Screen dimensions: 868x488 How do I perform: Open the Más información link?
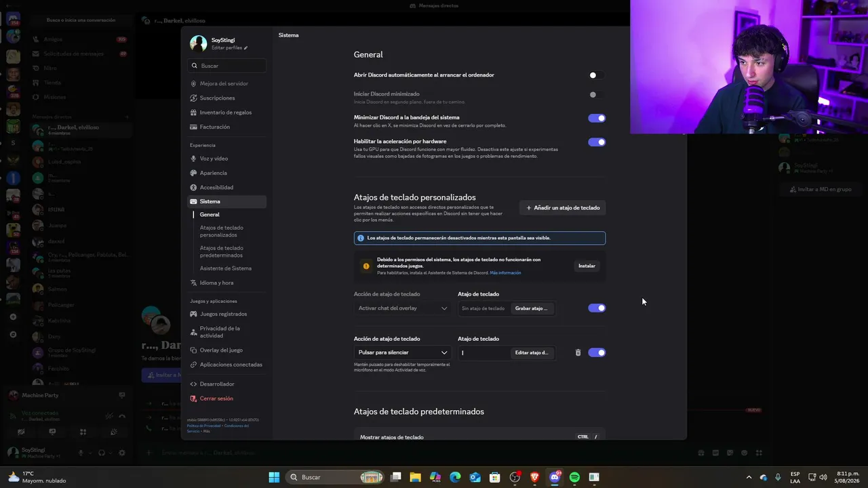pyautogui.click(x=505, y=273)
